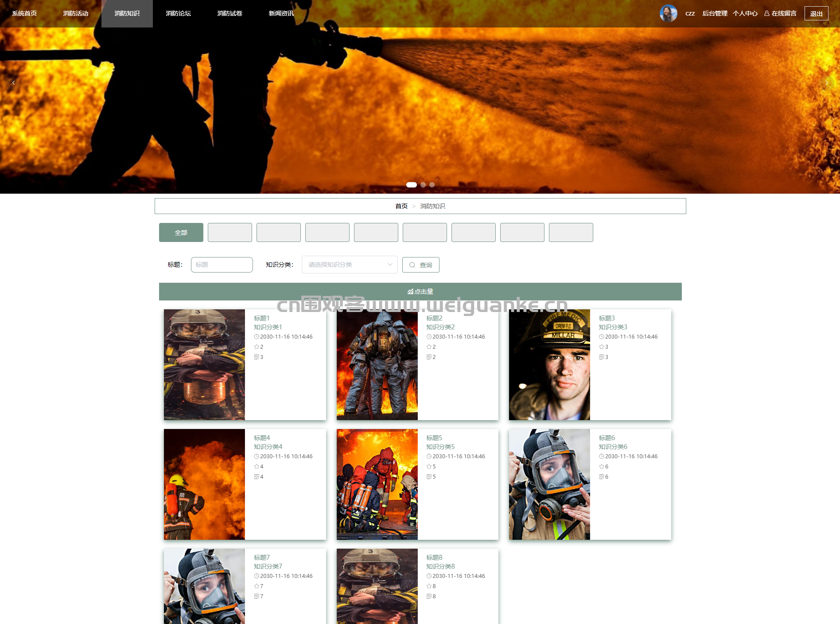Click the 首页 breadcrumb link

click(x=401, y=206)
